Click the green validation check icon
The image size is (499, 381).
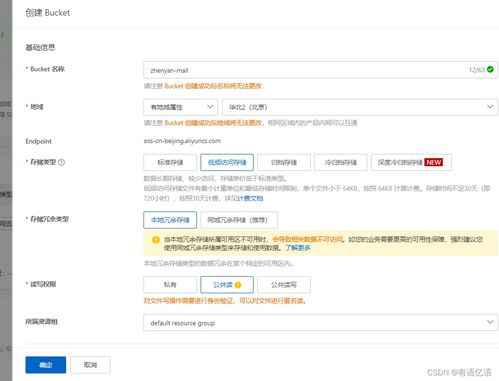point(490,69)
